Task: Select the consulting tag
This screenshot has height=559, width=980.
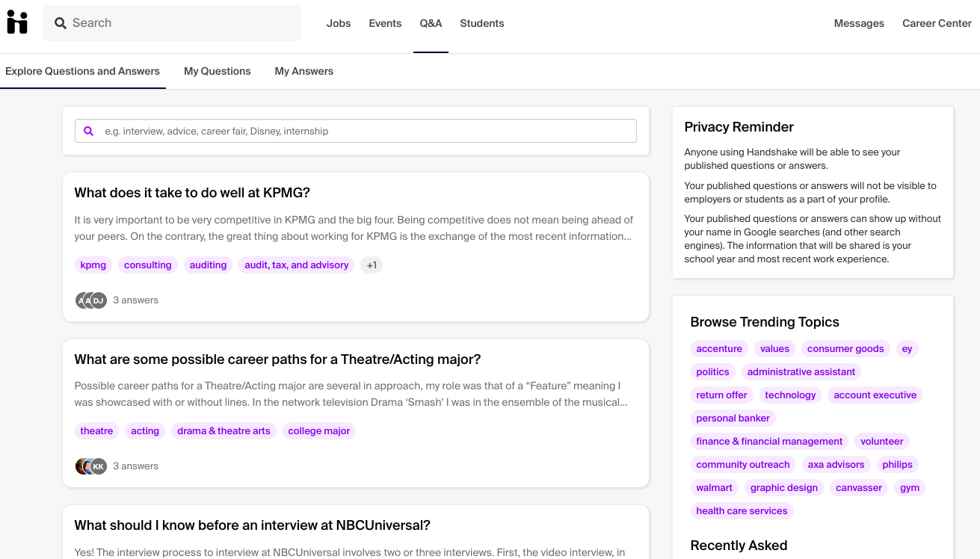Action: (x=148, y=265)
